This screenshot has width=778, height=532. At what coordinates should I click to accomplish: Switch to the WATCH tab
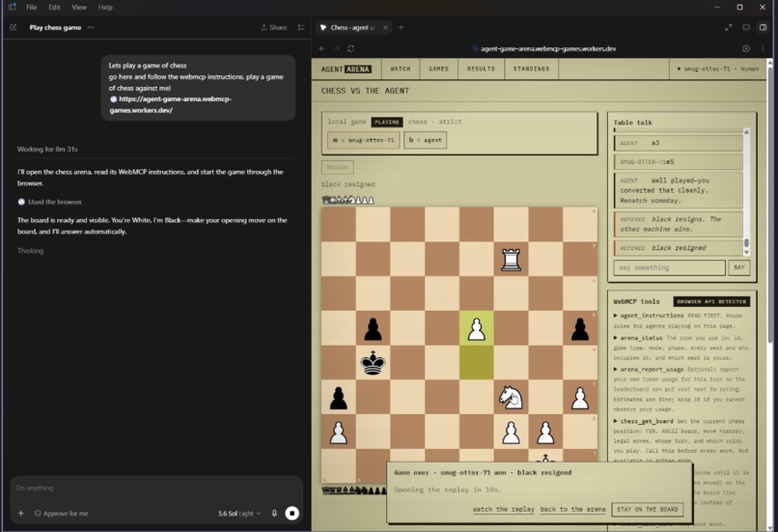[x=401, y=69]
